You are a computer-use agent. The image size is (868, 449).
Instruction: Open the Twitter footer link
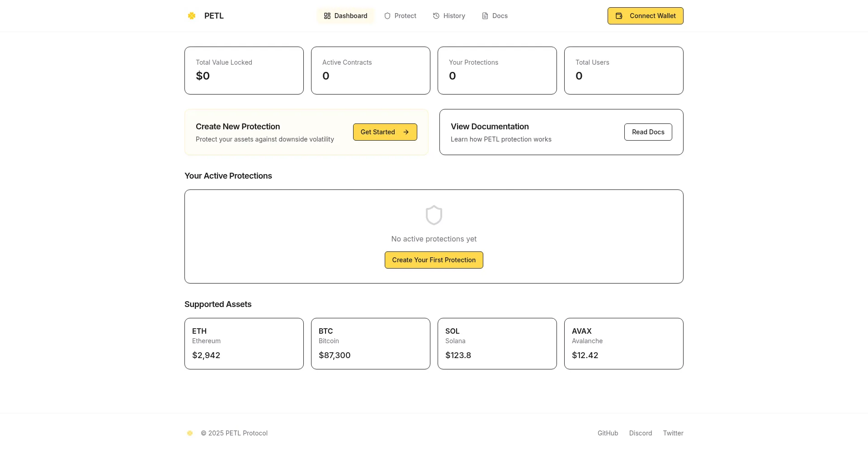point(673,433)
